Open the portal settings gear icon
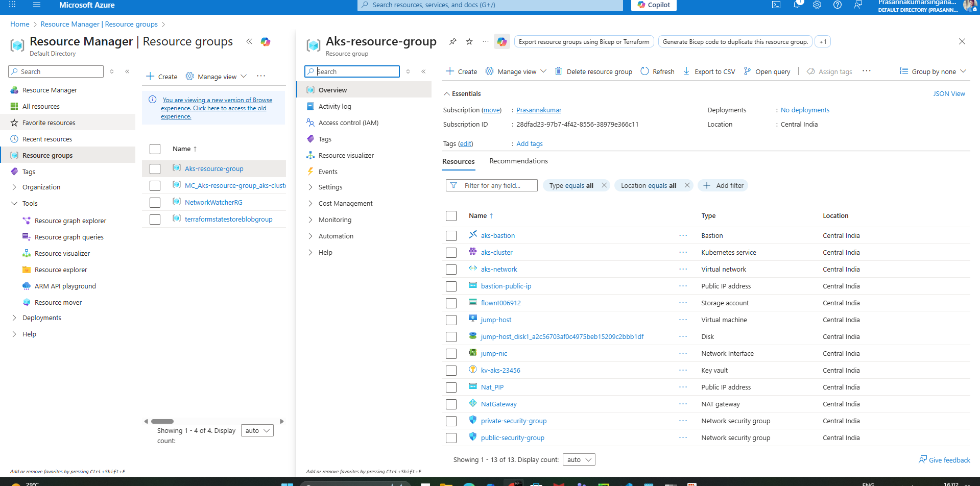Image resolution: width=980 pixels, height=486 pixels. coord(817,5)
